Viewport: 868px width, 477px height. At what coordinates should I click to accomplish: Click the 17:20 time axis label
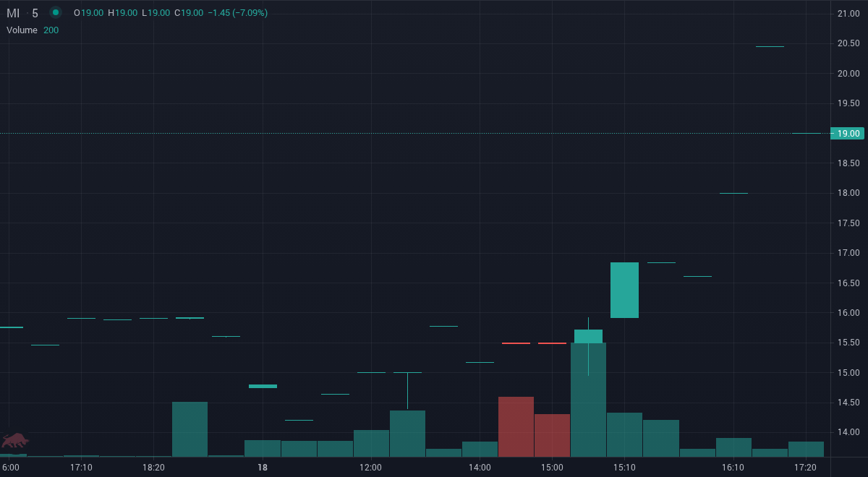click(805, 468)
